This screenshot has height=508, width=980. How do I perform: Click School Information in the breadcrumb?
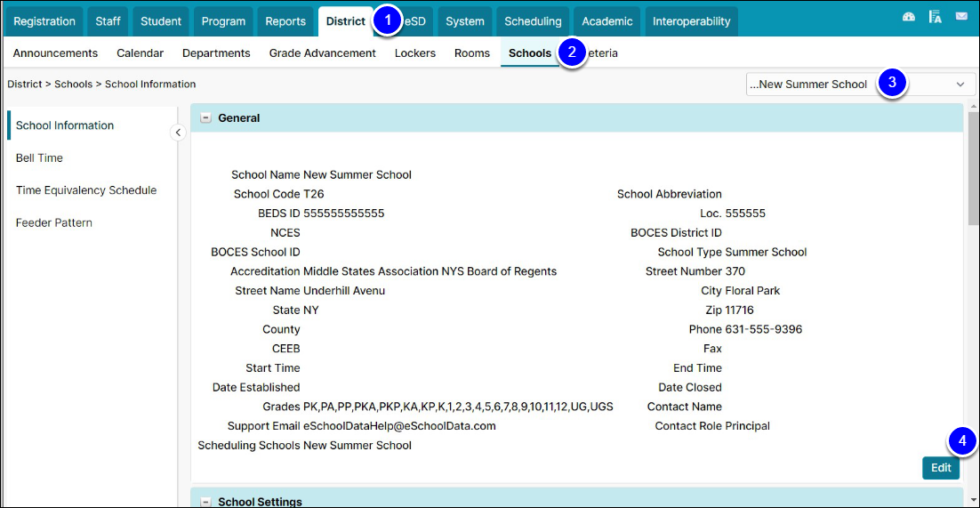150,84
